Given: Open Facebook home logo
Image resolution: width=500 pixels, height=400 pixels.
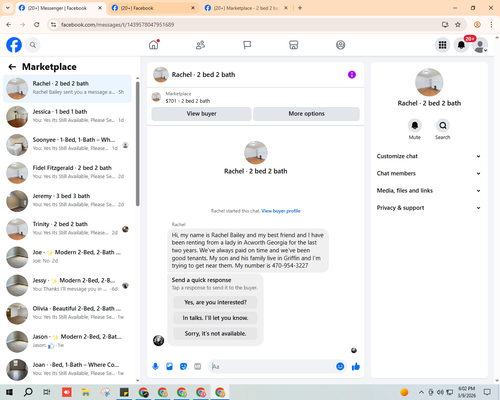Looking at the screenshot, I should pyautogui.click(x=14, y=45).
